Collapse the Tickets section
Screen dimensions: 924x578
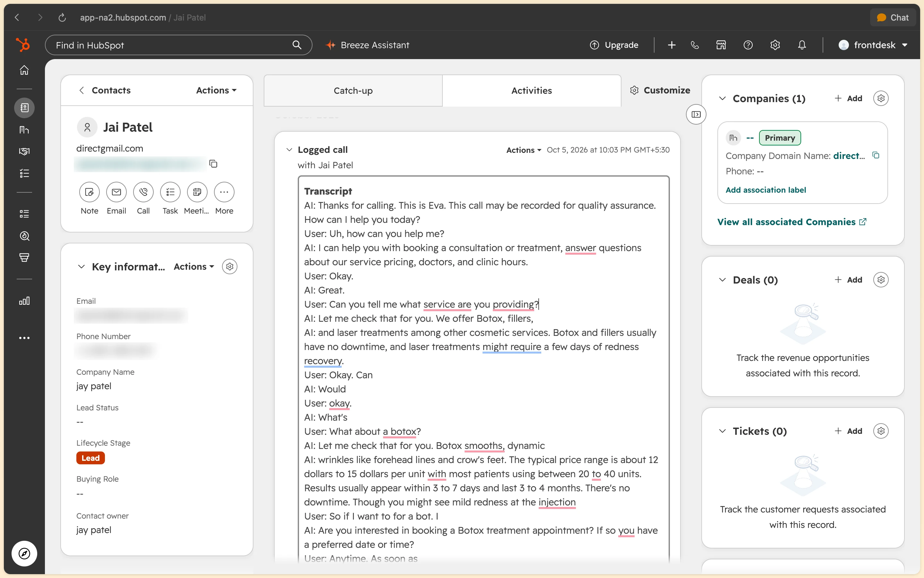click(722, 431)
